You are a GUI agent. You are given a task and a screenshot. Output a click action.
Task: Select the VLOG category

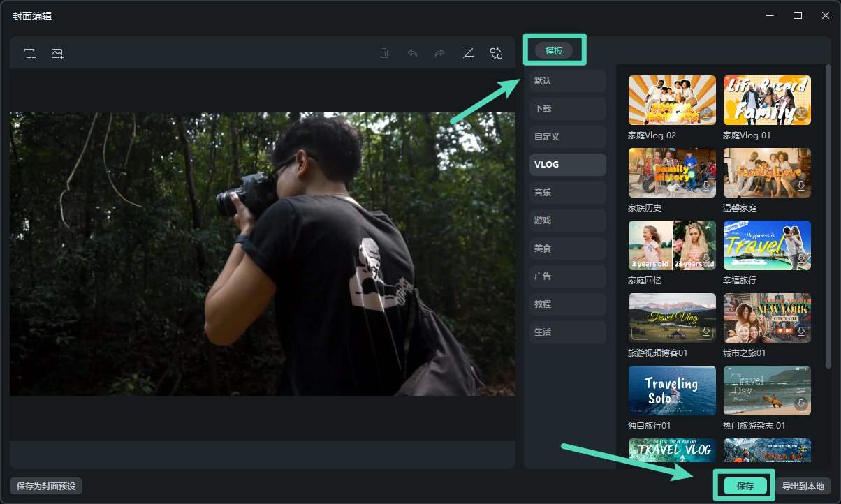(x=567, y=165)
